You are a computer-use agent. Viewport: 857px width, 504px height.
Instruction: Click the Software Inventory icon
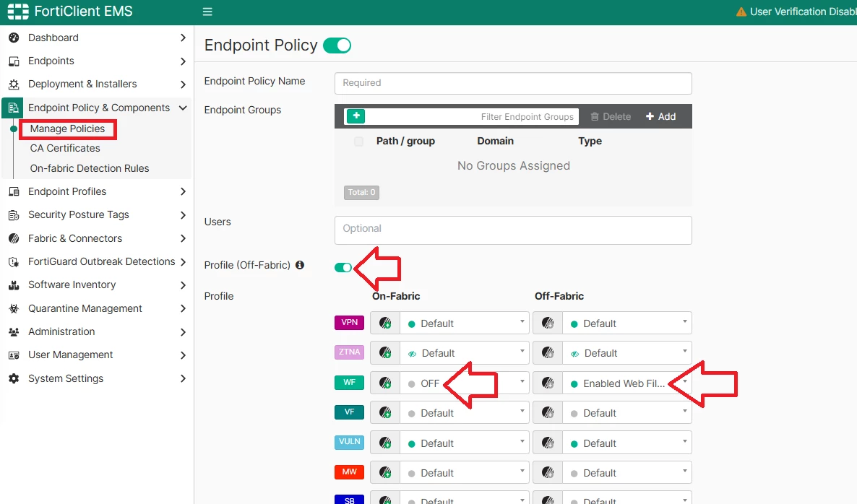click(14, 285)
